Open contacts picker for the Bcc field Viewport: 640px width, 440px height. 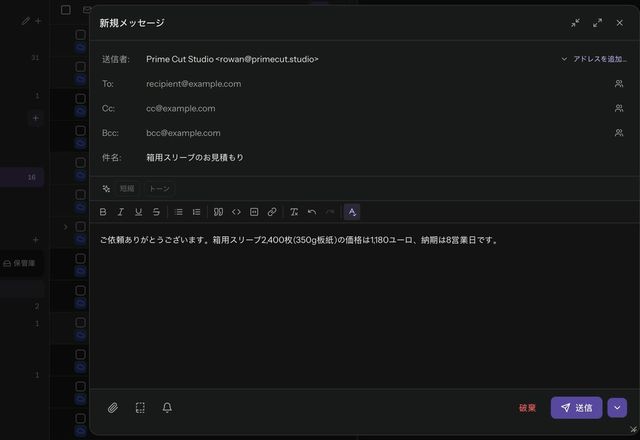(x=619, y=133)
